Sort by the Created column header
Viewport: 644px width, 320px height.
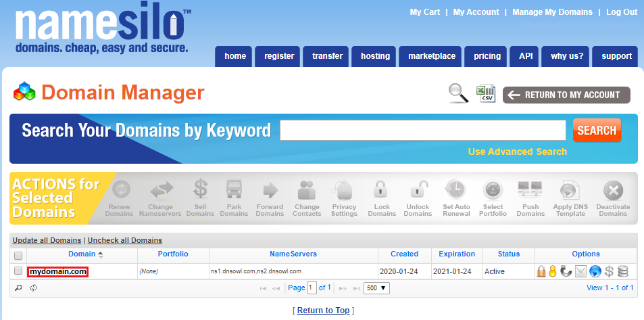[405, 254]
